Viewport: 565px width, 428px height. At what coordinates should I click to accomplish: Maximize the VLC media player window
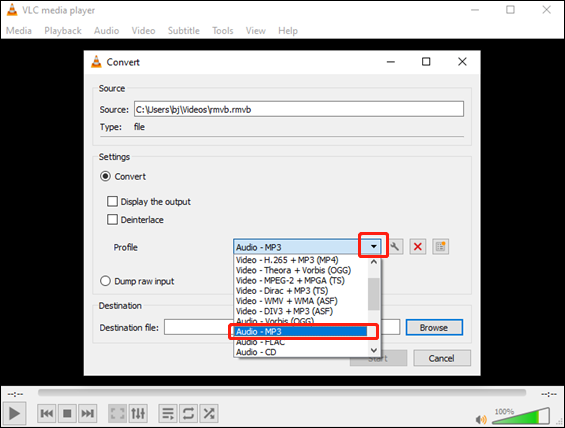tap(510, 10)
